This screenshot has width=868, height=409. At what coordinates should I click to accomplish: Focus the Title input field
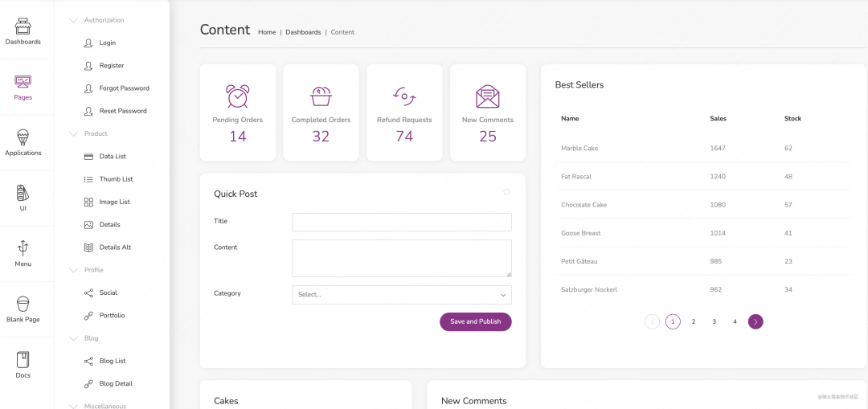coord(402,222)
